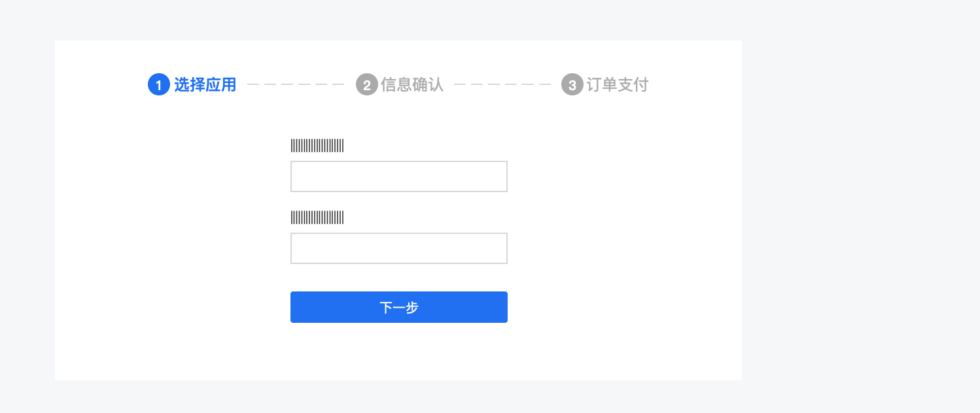Viewport: 980px width, 413px height.
Task: Switch to the 订单支付 step
Action: pos(604,84)
